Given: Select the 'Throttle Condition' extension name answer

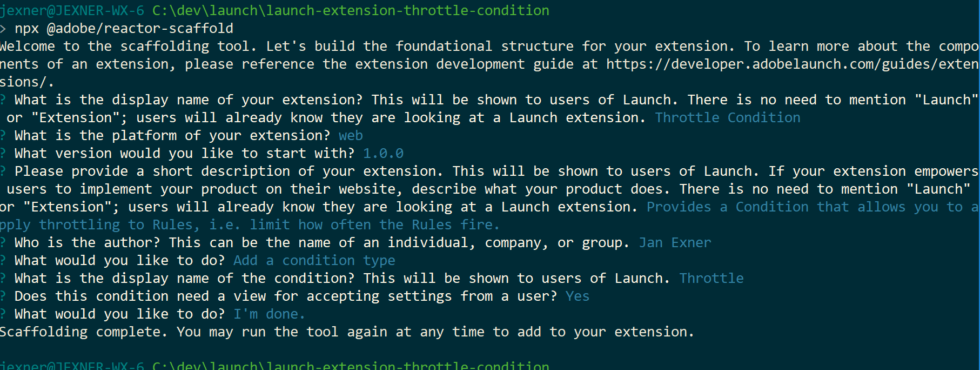Looking at the screenshot, I should (x=727, y=118).
